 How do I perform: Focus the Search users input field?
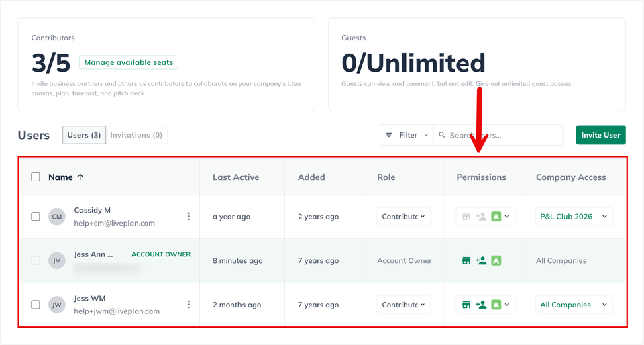pyautogui.click(x=498, y=135)
